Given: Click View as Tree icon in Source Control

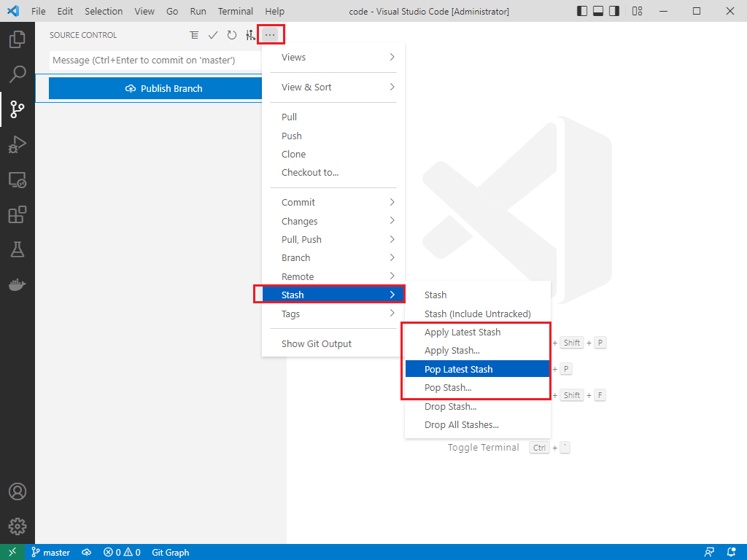Looking at the screenshot, I should point(194,35).
